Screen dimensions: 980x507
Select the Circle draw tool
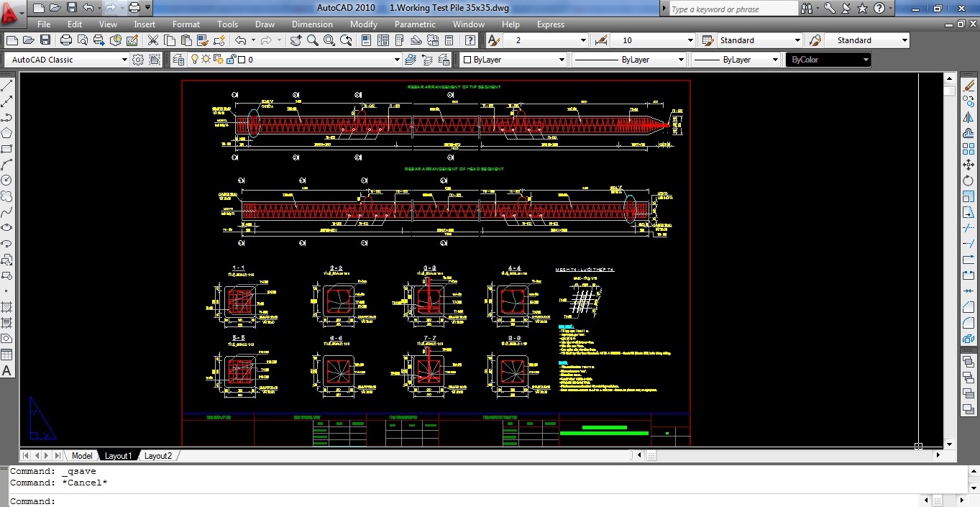(6, 180)
